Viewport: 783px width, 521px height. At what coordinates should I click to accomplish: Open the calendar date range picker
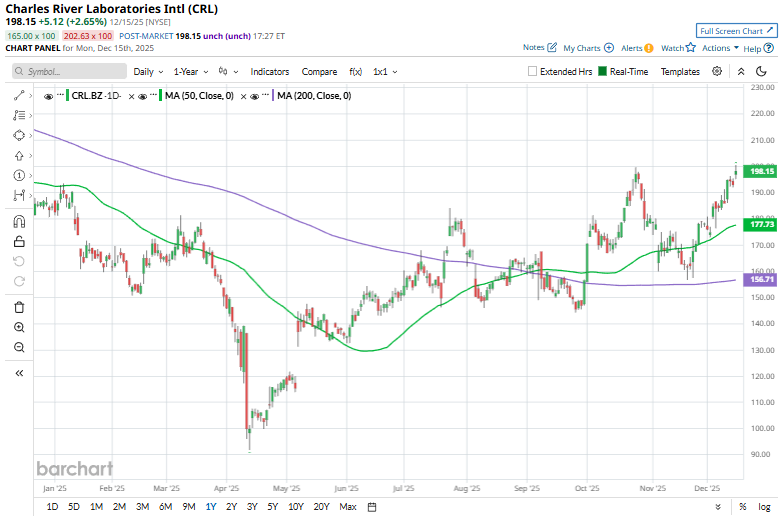[371, 507]
